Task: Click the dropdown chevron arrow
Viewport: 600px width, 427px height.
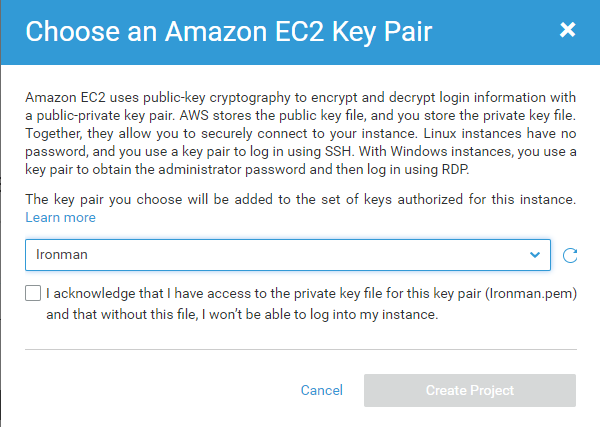Action: (534, 255)
